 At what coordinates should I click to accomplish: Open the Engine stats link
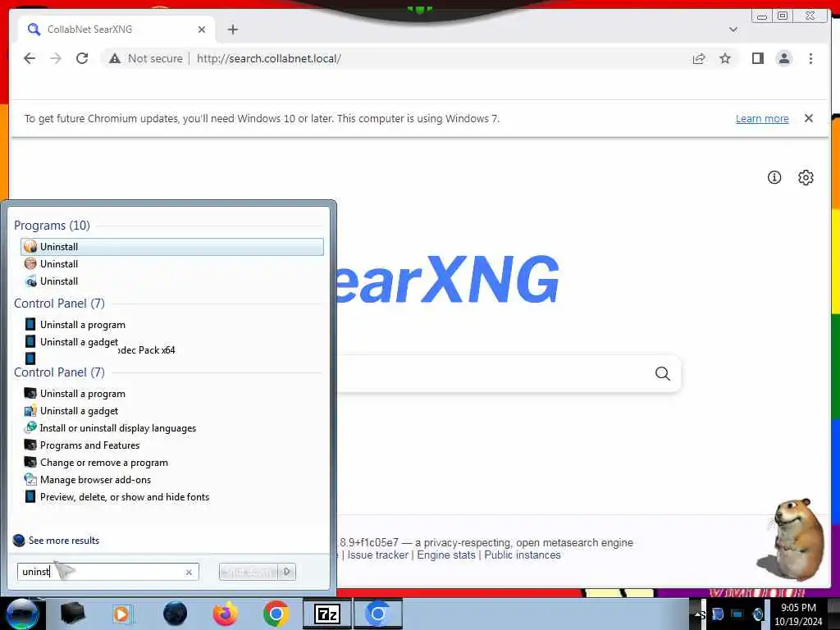pyautogui.click(x=446, y=555)
